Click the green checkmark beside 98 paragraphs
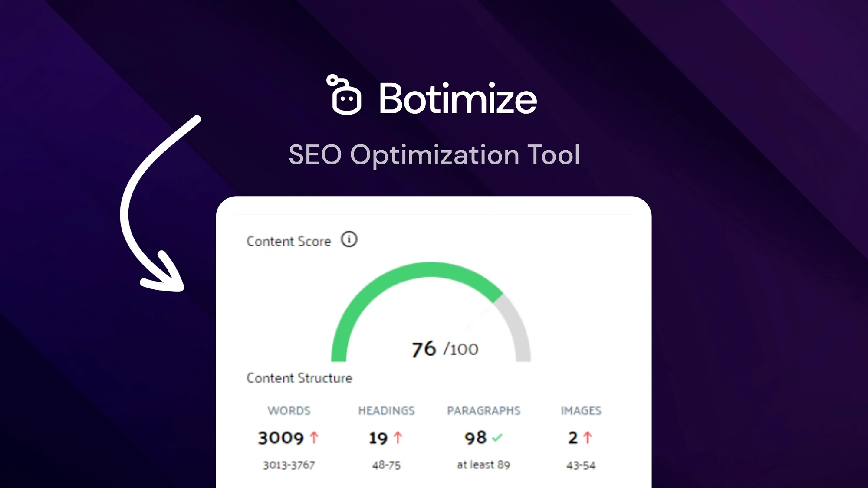Viewport: 868px width, 488px height. click(497, 438)
